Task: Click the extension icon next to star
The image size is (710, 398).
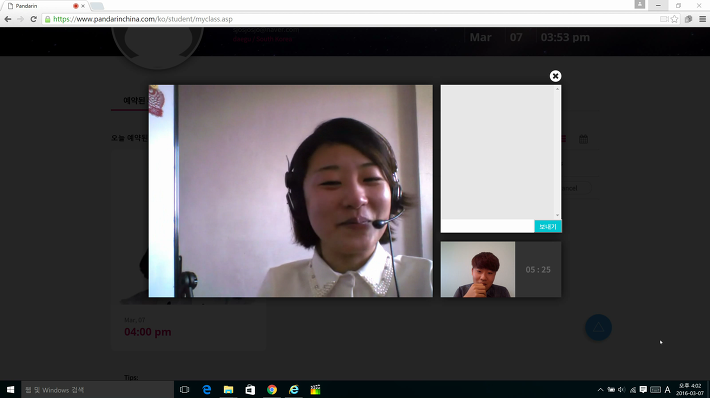Action: tap(688, 19)
